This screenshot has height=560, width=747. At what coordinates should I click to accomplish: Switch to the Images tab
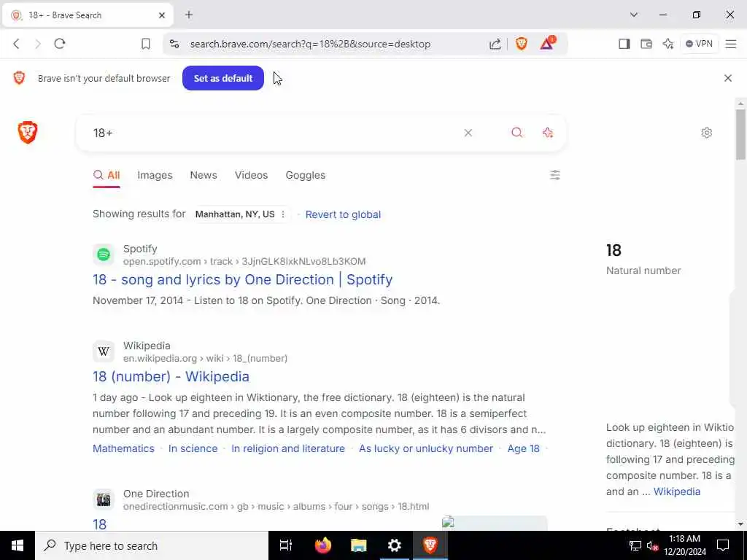point(155,175)
